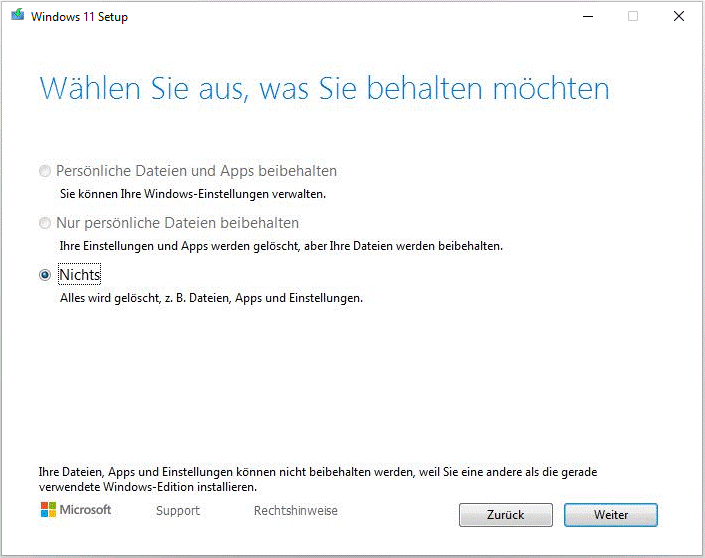Select 'Nur persönliche Dateien beibehalten' radio button
Image resolution: width=705 pixels, height=558 pixels.
(45, 223)
